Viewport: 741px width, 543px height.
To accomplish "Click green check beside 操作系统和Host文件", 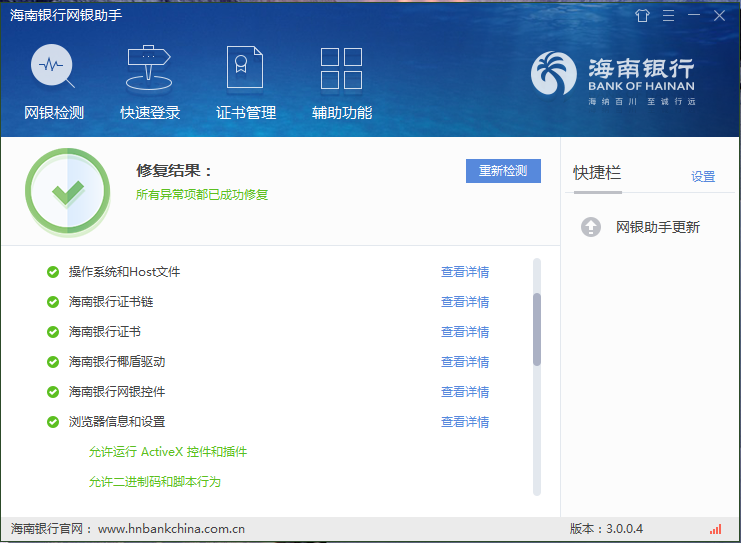I will (53, 272).
